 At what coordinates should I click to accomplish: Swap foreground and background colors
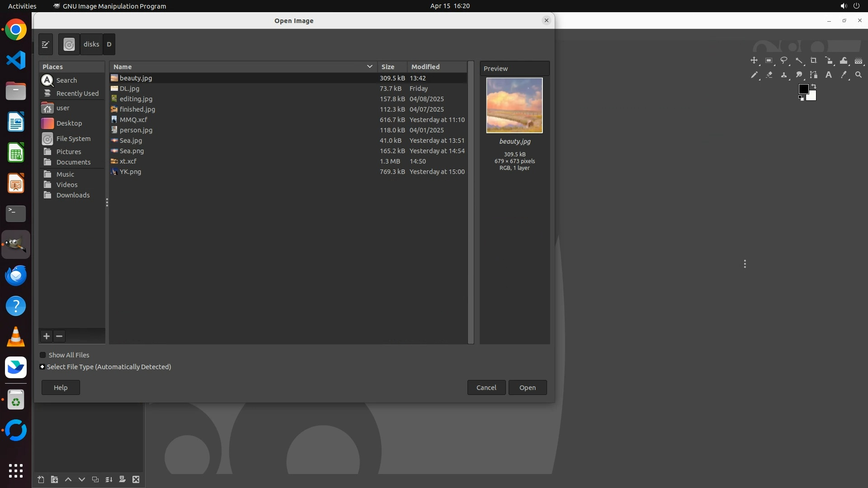point(814,86)
